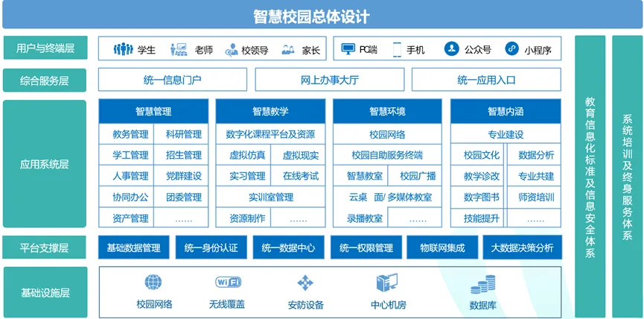Click the 公众号 account icon
The image size is (644, 319).
pyautogui.click(x=451, y=49)
